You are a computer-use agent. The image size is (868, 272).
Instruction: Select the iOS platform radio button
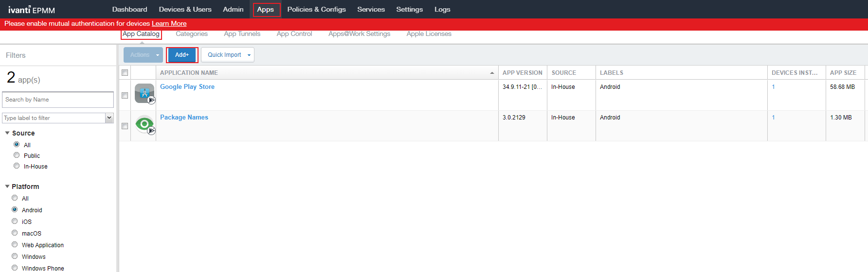(15, 221)
